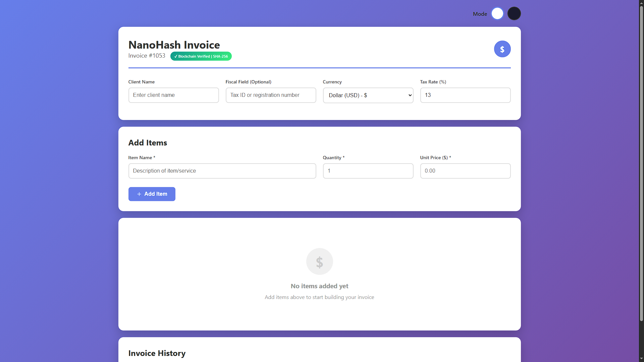Focus the Client Name field
This screenshot has height=362, width=644.
[x=173, y=95]
